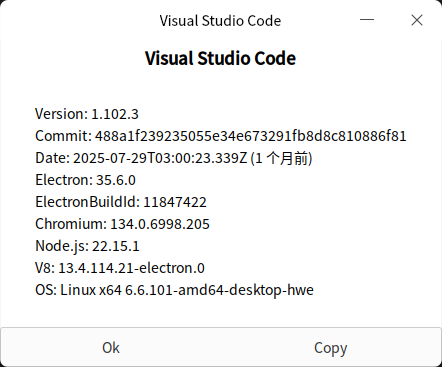Click the Commit hash line
This screenshot has width=442, height=367.
click(221, 136)
